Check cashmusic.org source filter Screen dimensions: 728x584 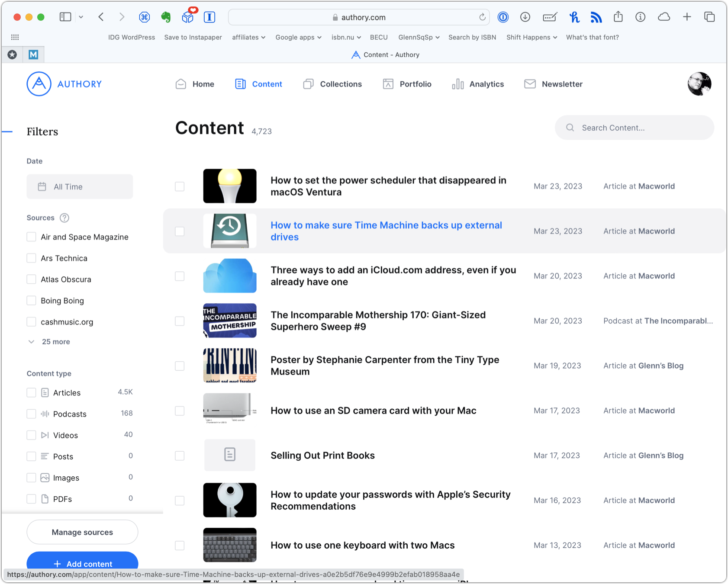[x=31, y=321]
